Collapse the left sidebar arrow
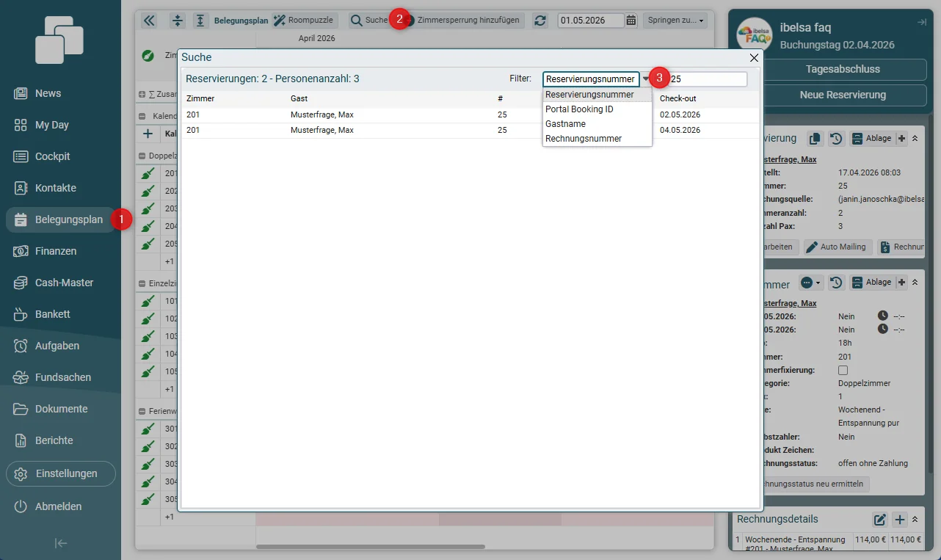Image resolution: width=941 pixels, height=560 pixels. [x=61, y=543]
